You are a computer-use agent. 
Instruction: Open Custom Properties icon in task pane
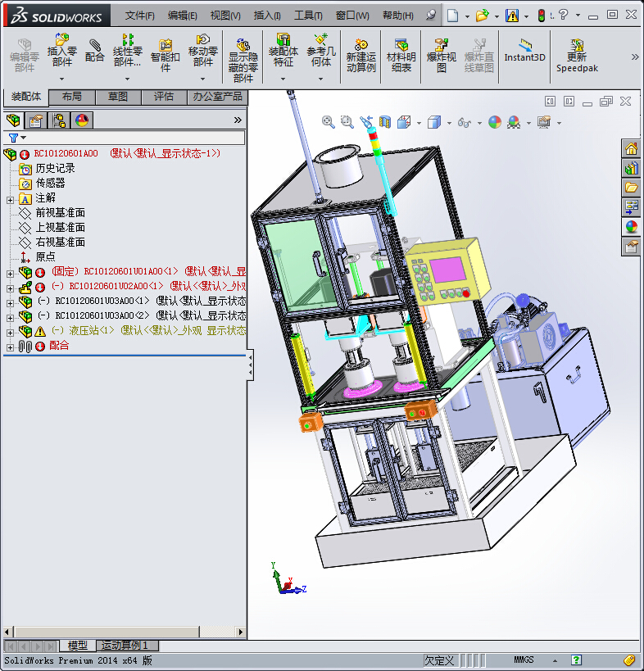coord(631,247)
